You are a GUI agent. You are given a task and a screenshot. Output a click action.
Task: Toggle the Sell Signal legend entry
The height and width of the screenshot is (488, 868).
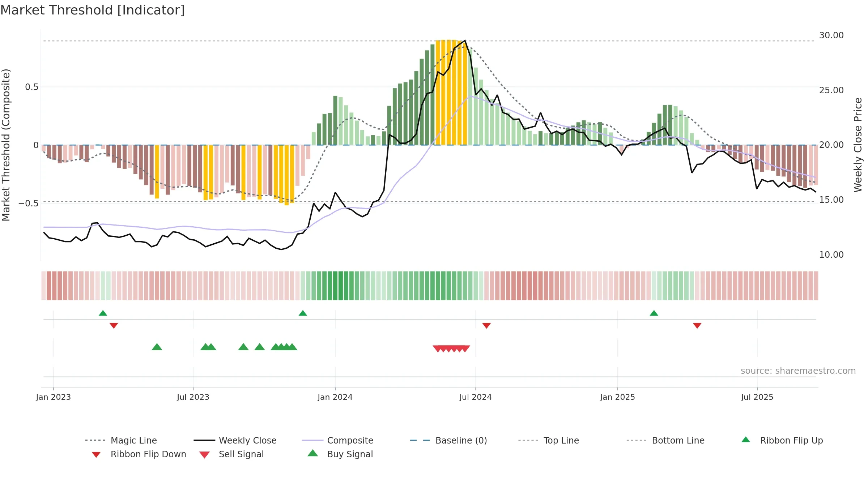pyautogui.click(x=231, y=454)
